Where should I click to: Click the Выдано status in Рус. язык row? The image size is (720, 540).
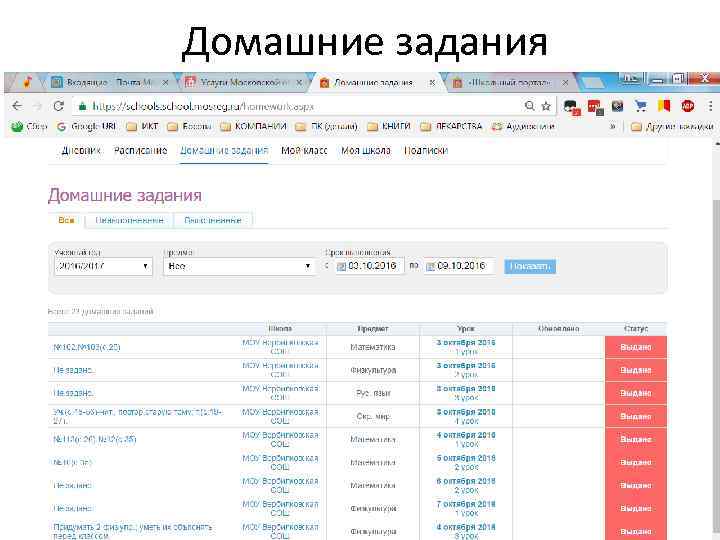click(636, 393)
